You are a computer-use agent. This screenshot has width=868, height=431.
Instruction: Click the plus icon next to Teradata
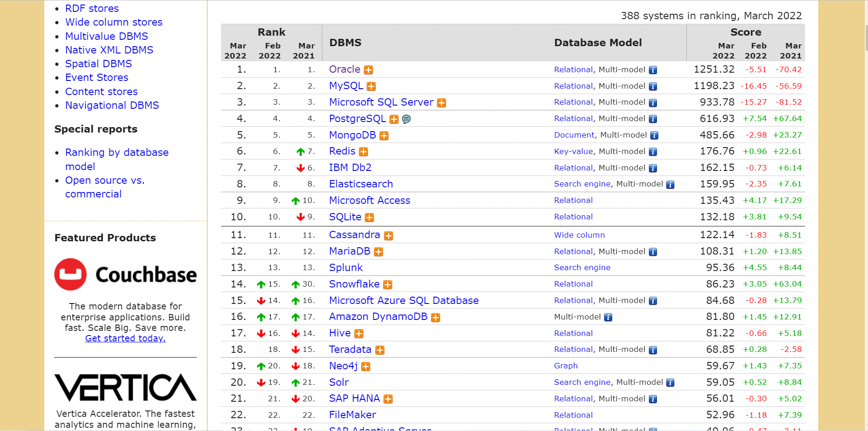(380, 350)
